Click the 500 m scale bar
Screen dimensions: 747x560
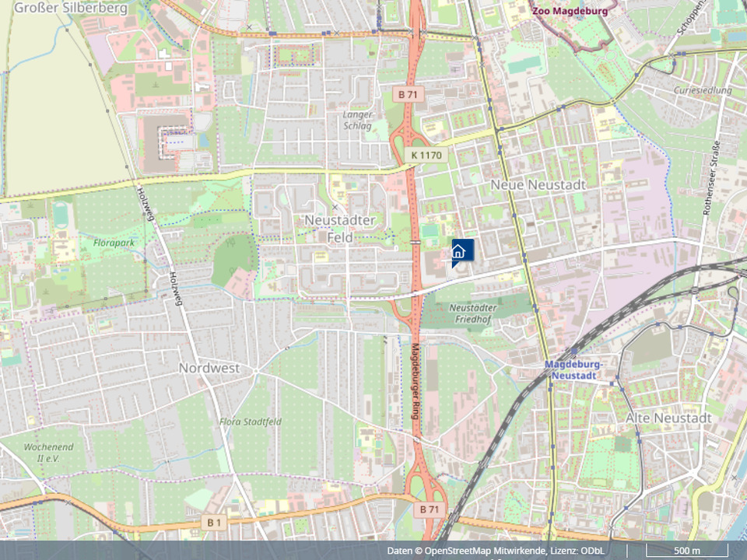[687, 551]
